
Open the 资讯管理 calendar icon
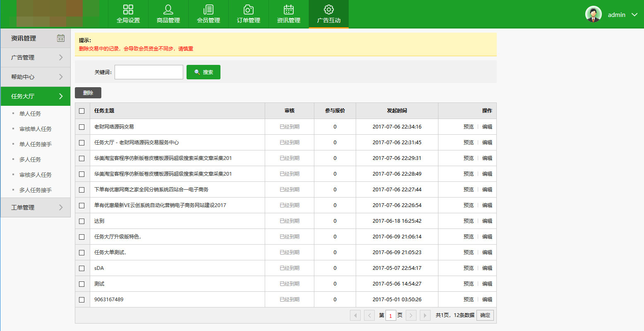(289, 10)
